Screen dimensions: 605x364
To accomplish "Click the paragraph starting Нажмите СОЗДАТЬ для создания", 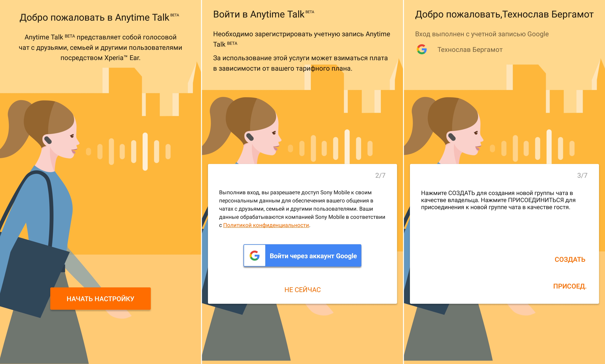I will tap(498, 200).
